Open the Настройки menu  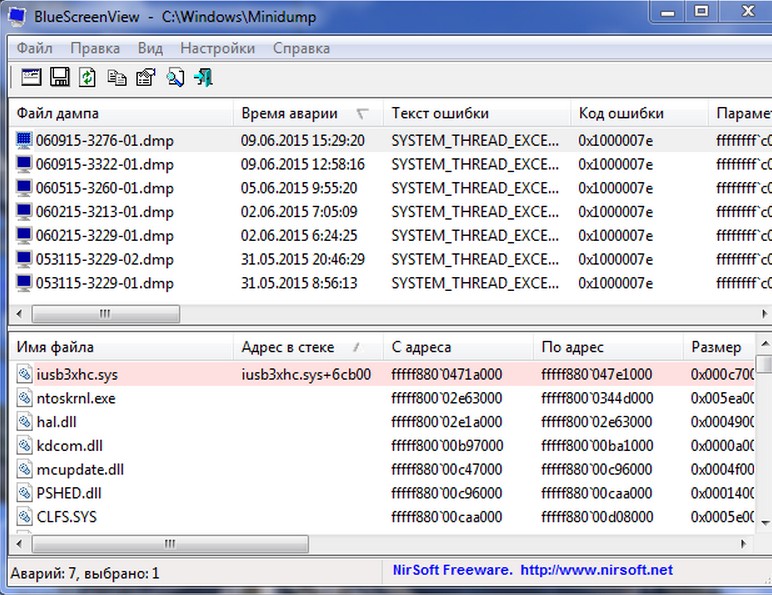coord(219,48)
